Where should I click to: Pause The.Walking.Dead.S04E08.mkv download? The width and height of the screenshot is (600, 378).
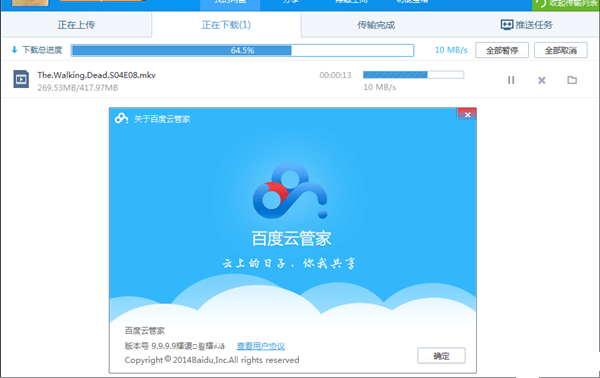point(511,80)
